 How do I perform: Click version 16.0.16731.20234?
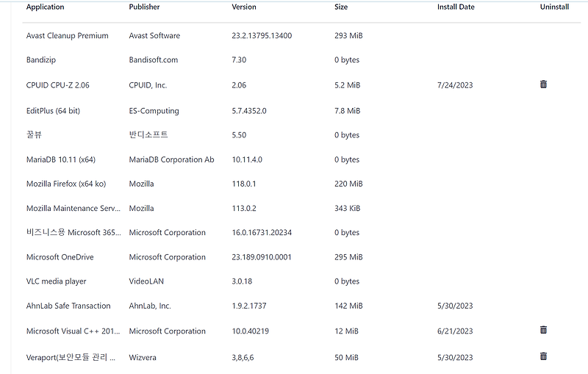click(262, 232)
